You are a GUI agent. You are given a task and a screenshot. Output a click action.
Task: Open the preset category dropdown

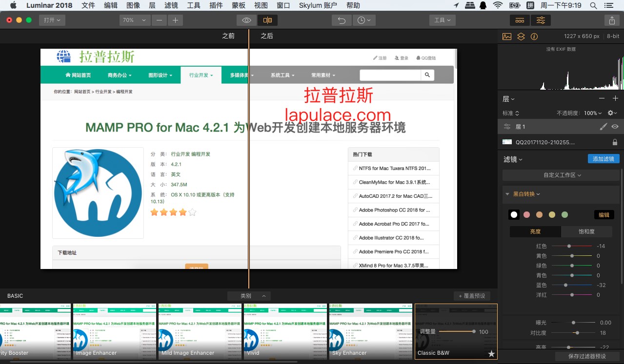[x=249, y=296]
